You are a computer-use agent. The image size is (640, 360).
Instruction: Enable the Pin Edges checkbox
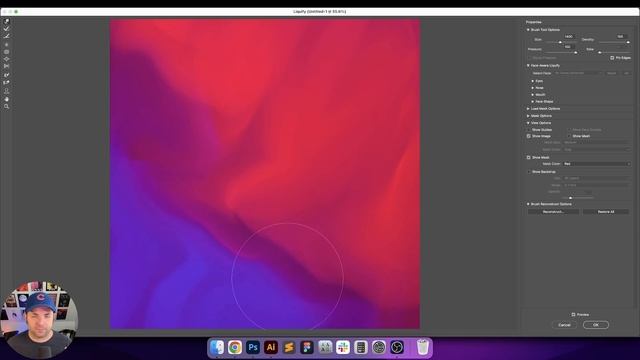pos(612,58)
